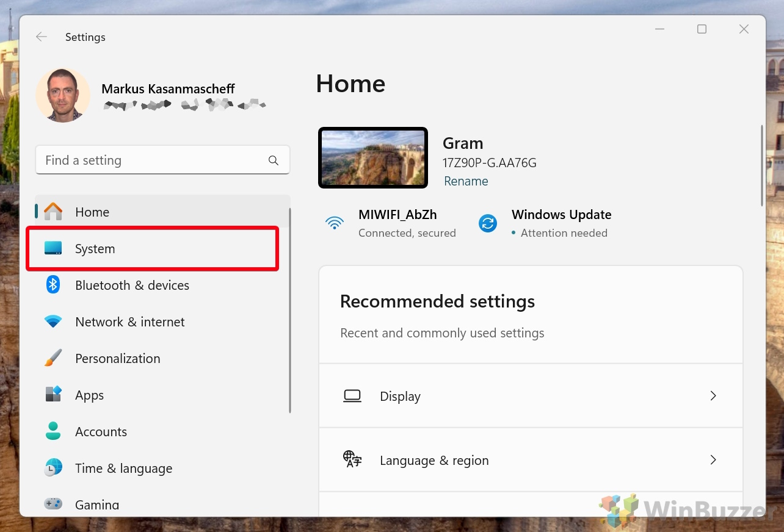Viewport: 784px width, 532px height.
Task: Click model text 17Z90P-G.AA76G
Action: [490, 163]
